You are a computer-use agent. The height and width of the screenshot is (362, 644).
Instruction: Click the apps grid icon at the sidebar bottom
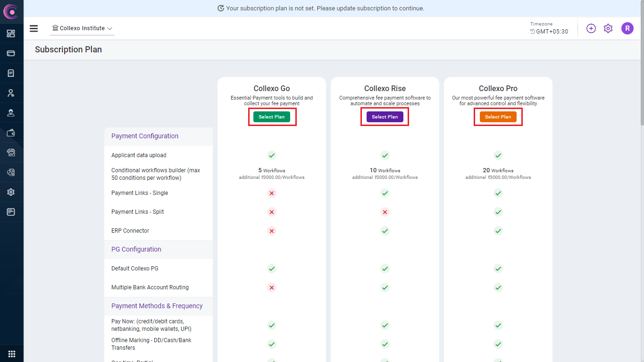click(x=11, y=354)
